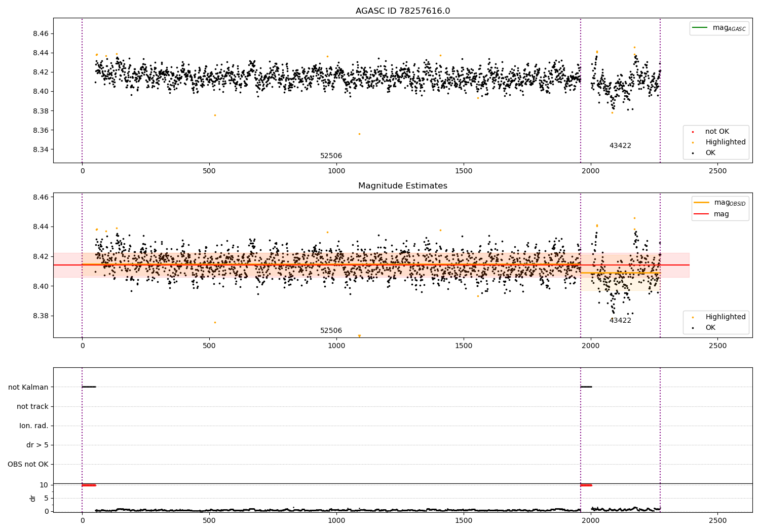Click the 'Magnitude Estimates' plot title
This screenshot has height=532, width=760.
(402, 186)
